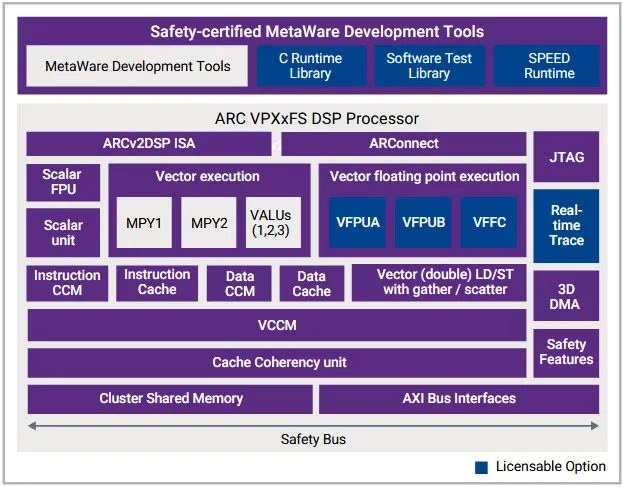Select the VFPUA floating point unit
This screenshot has width=623, height=487.
[359, 222]
